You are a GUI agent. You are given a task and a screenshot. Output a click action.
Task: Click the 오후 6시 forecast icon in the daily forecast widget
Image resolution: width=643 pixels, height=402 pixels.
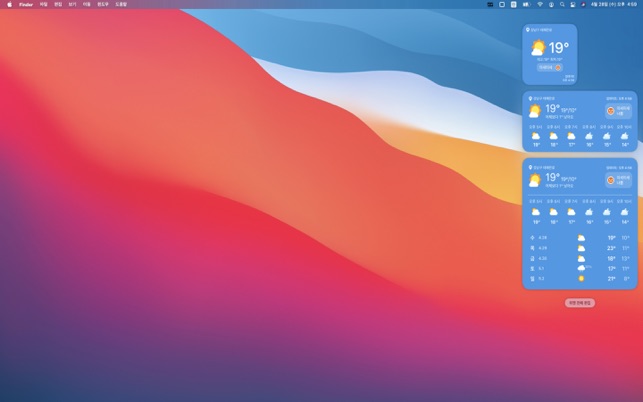553,212
